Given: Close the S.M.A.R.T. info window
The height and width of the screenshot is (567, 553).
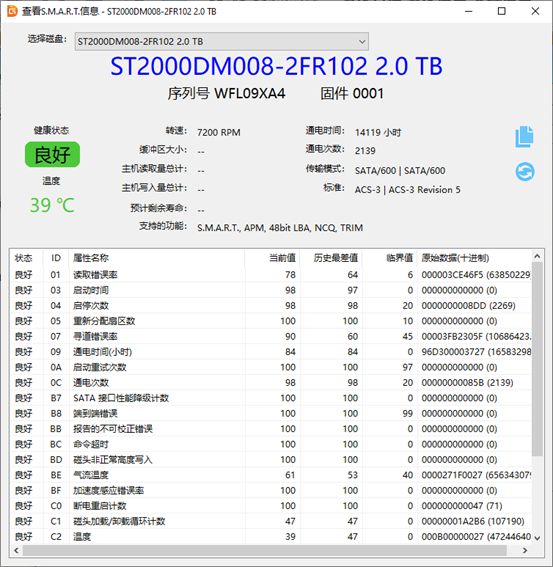Looking at the screenshot, I should tap(535, 11).
